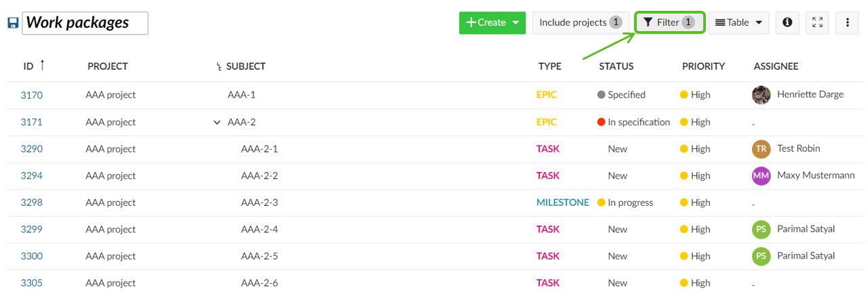
Task: Click the save icon beside the title
Action: coord(13,23)
